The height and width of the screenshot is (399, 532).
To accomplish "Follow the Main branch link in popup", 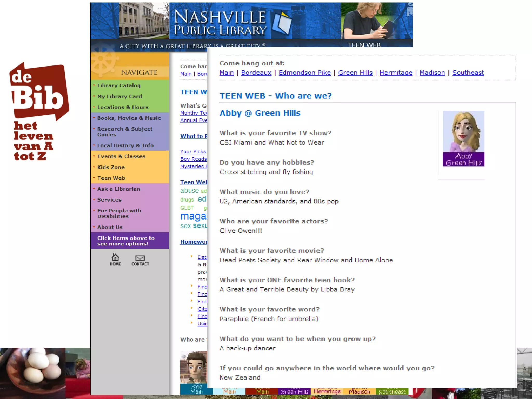I will pyautogui.click(x=227, y=73).
